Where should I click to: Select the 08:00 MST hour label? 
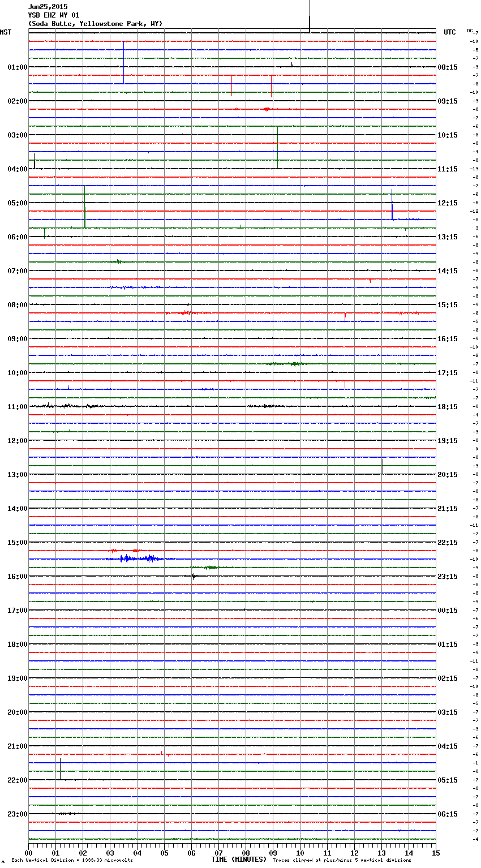tap(18, 305)
